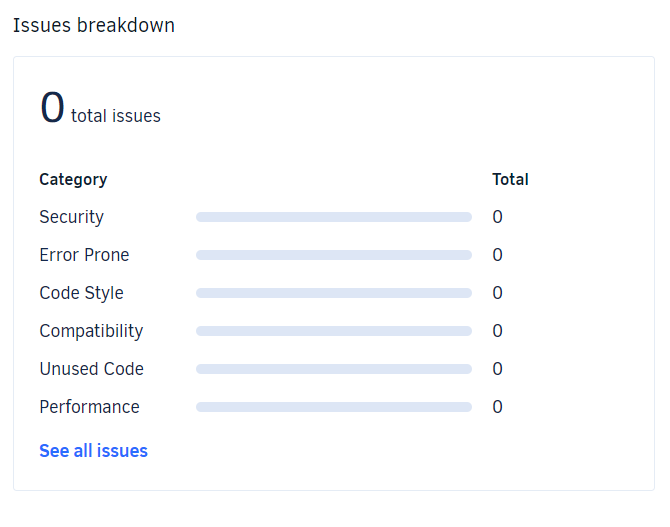
Task: Click the Security progress bar
Action: 333,217
